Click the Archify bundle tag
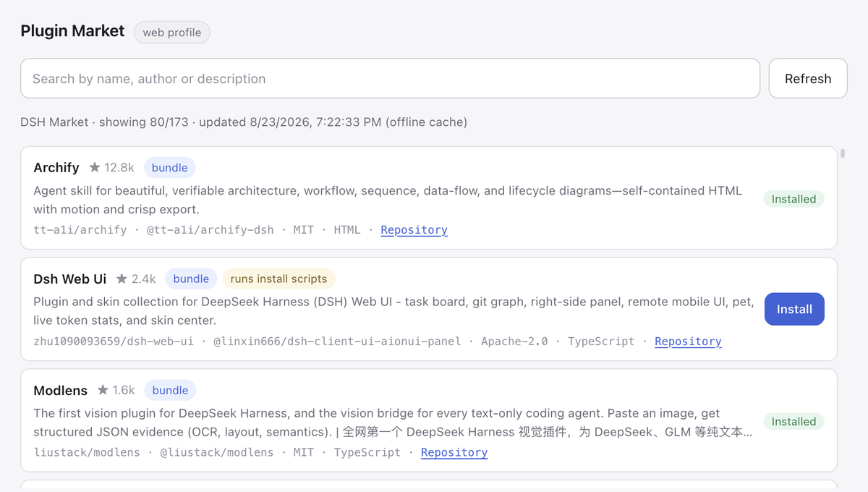The height and width of the screenshot is (492, 868). tap(169, 168)
